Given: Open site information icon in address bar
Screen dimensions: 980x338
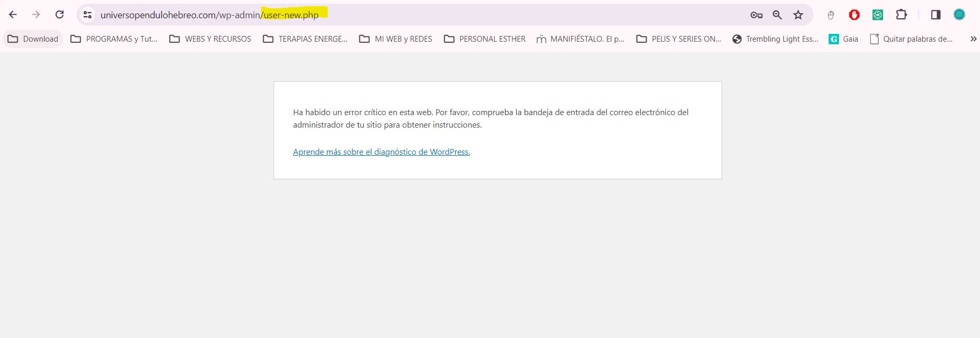Looking at the screenshot, I should pyautogui.click(x=87, y=15).
